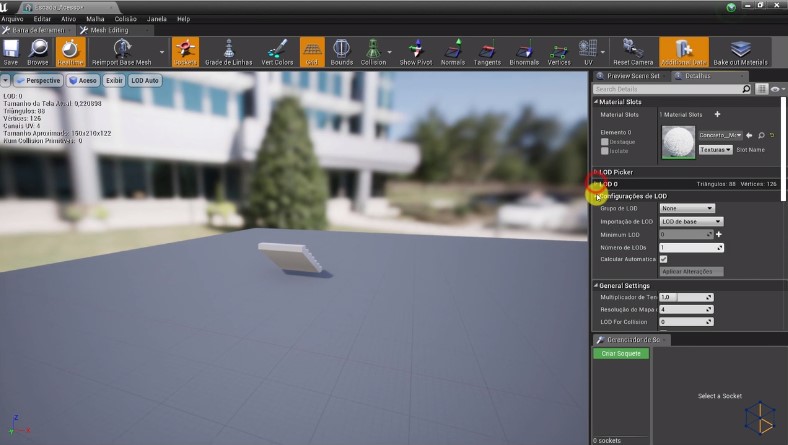Open the Reimport Base Mesh dropdown arrow
The height and width of the screenshot is (445, 788).
click(x=162, y=52)
